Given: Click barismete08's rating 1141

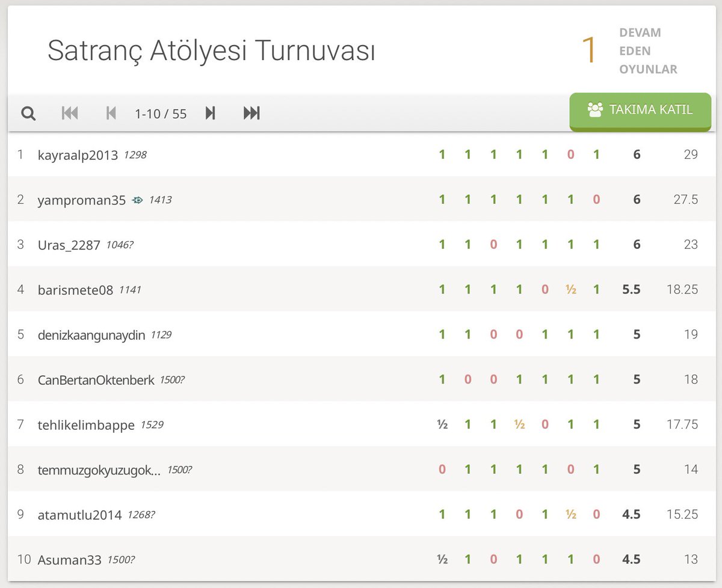Looking at the screenshot, I should coord(130,290).
